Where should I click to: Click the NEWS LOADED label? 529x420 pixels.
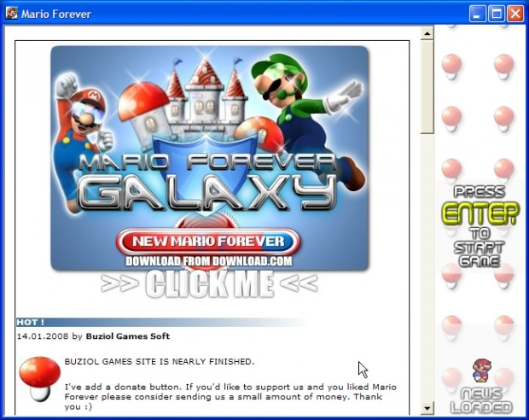pyautogui.click(x=481, y=400)
